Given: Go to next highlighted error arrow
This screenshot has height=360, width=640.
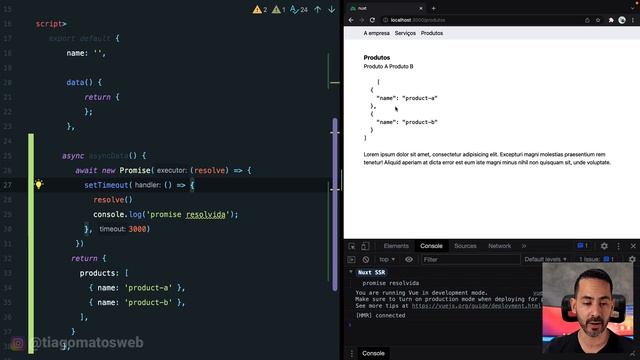Looking at the screenshot, I should (x=331, y=9).
